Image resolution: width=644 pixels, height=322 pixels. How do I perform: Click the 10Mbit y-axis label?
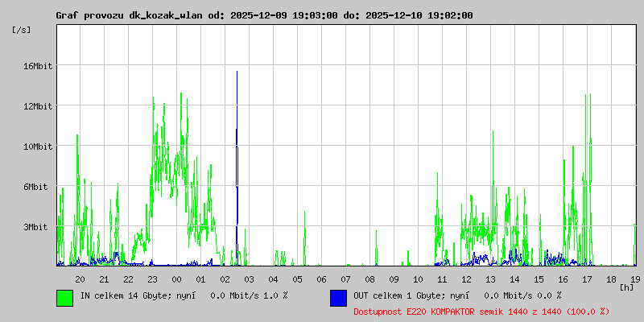coord(37,147)
